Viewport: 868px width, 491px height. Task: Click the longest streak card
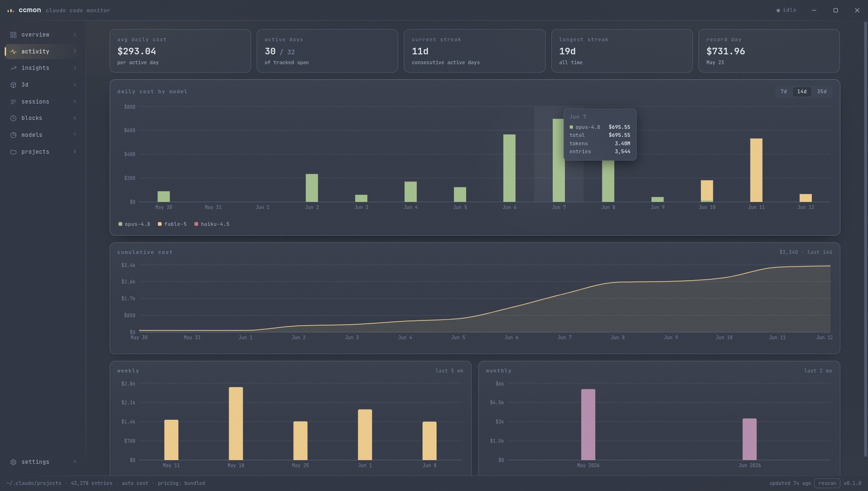622,51
